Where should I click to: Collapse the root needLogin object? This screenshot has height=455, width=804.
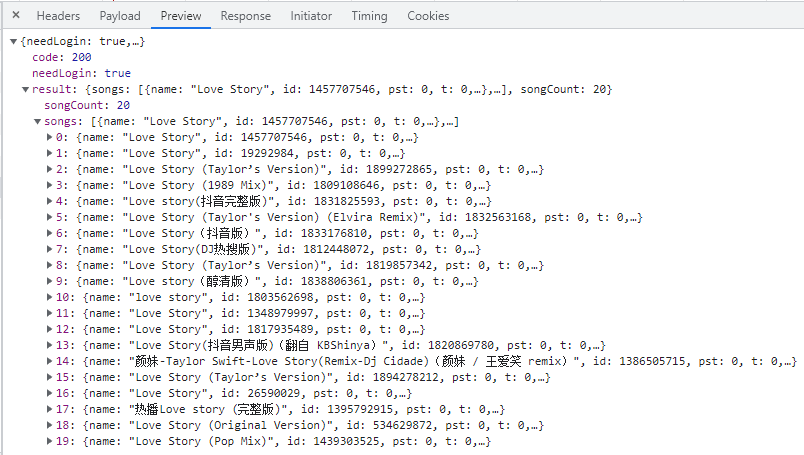tap(14, 42)
